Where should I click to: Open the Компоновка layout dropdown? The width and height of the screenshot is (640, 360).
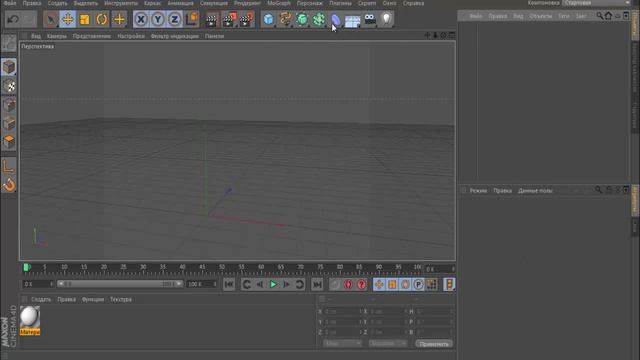pos(596,3)
